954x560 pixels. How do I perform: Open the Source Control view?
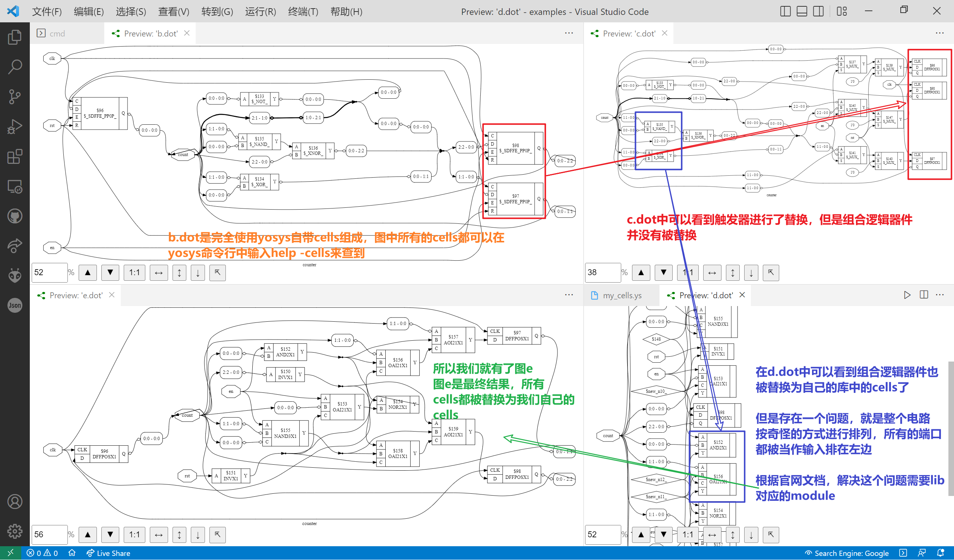click(x=15, y=96)
